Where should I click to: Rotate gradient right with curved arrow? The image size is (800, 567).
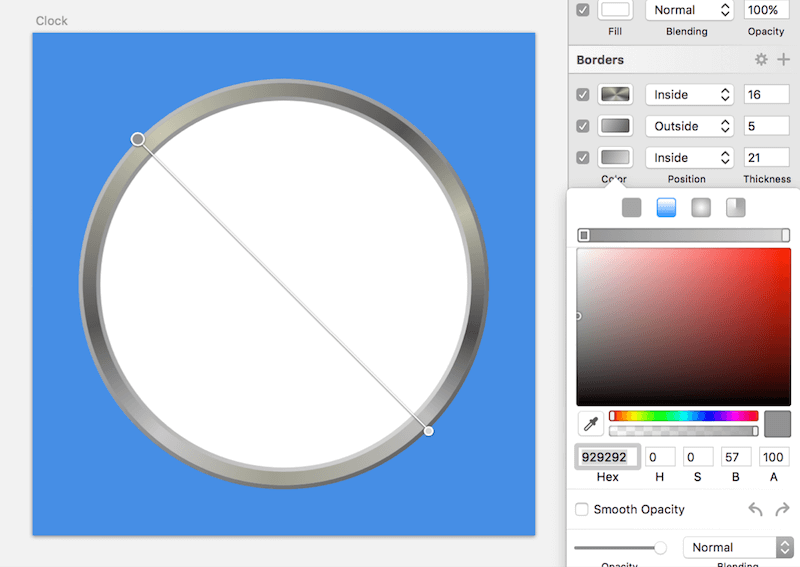(x=782, y=509)
